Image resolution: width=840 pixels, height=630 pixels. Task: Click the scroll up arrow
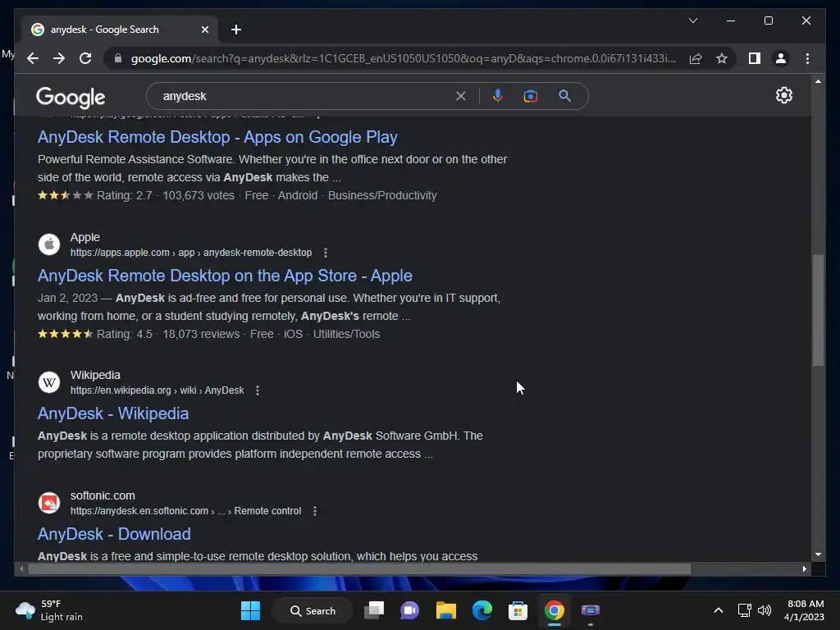pyautogui.click(x=818, y=81)
